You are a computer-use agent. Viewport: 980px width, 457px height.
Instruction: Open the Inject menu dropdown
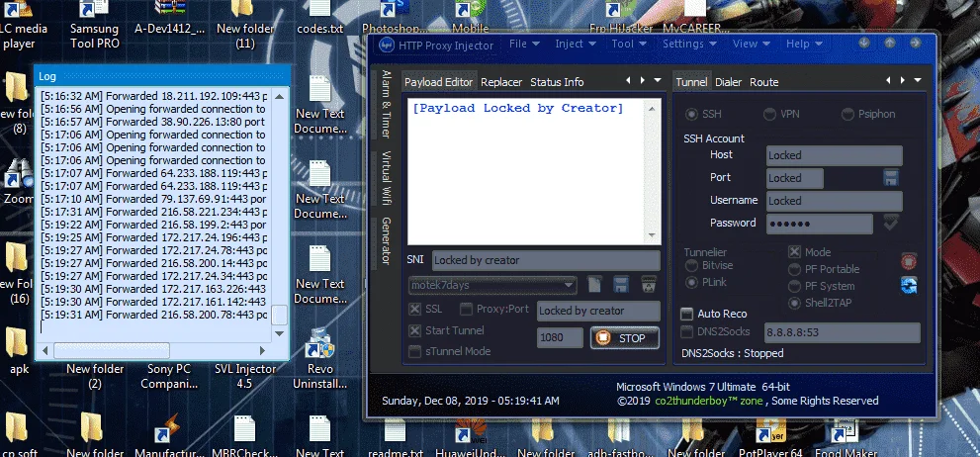(576, 44)
